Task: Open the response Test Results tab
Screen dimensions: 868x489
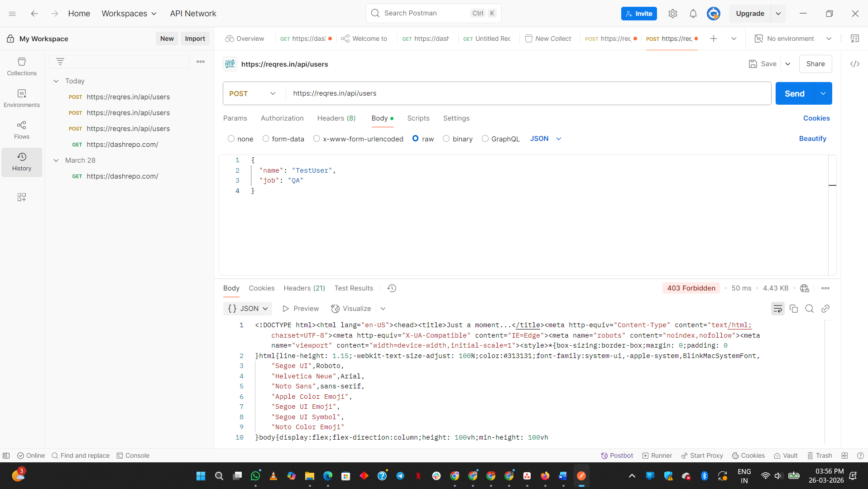Action: (x=354, y=288)
